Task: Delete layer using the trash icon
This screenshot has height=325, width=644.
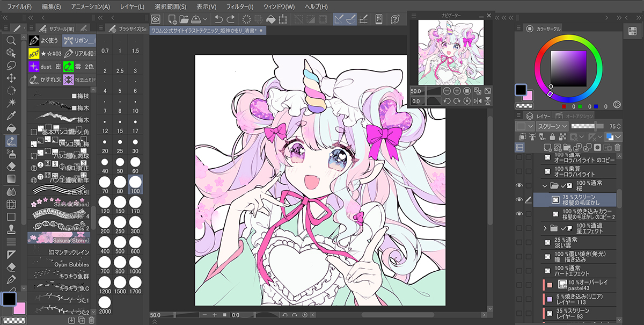Action: pyautogui.click(x=617, y=147)
